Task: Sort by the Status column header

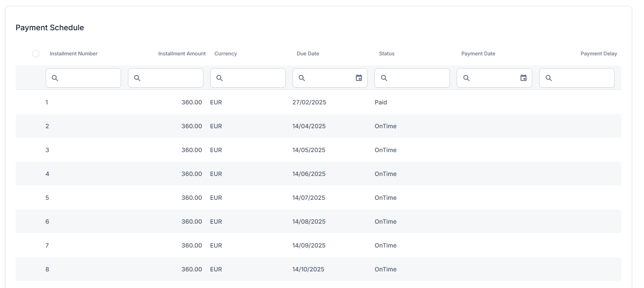Action: click(387, 54)
